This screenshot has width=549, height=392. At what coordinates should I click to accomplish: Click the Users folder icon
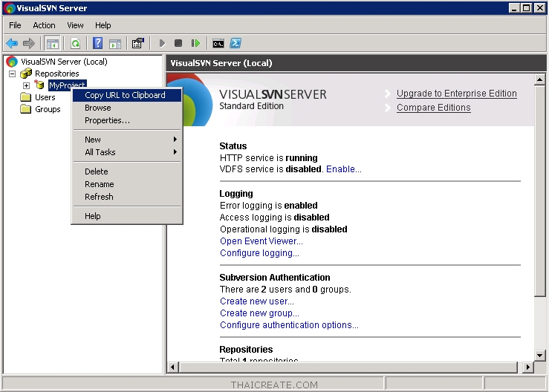pyautogui.click(x=25, y=97)
